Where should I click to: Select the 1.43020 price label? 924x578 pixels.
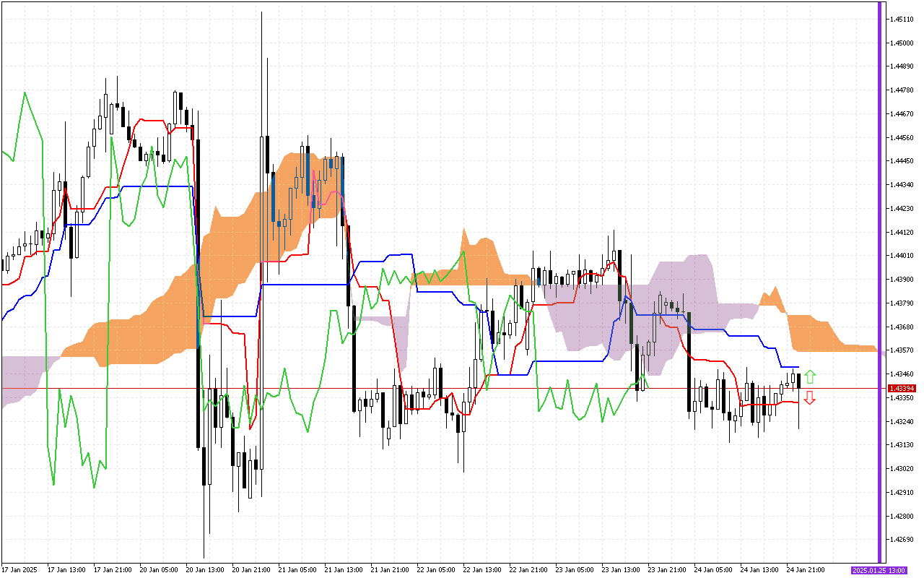tap(902, 469)
